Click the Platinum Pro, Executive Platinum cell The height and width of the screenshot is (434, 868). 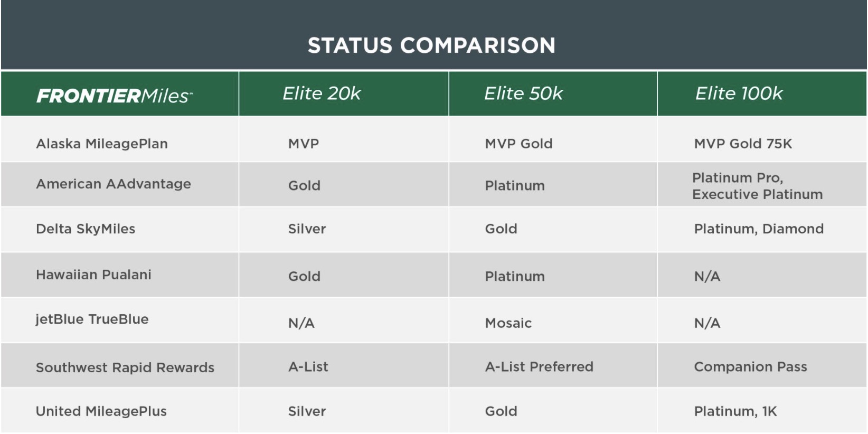[757, 186]
